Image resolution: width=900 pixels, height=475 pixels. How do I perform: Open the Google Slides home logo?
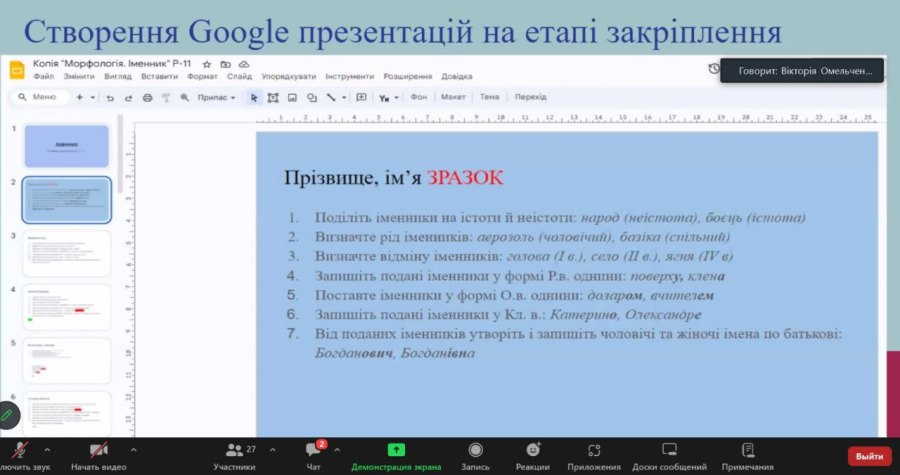[x=17, y=70]
